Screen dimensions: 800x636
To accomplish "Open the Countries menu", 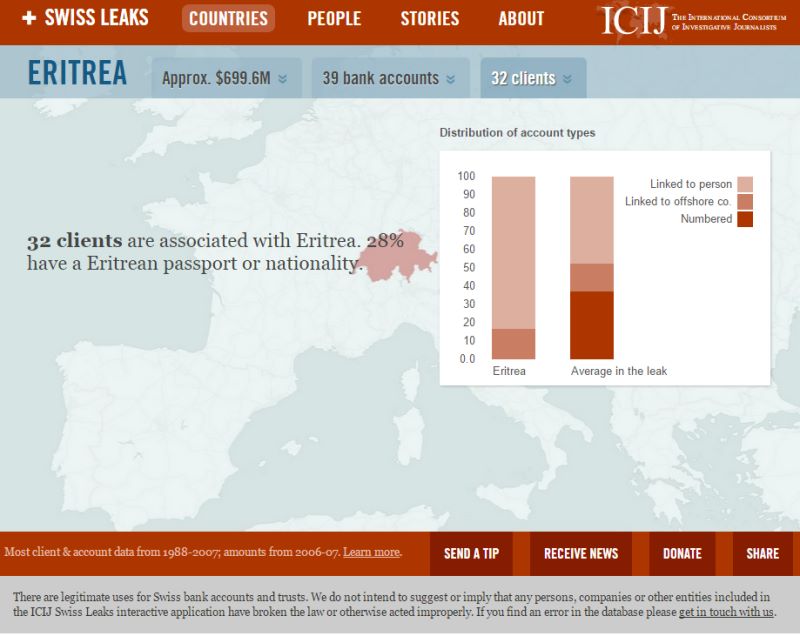I will (x=228, y=18).
